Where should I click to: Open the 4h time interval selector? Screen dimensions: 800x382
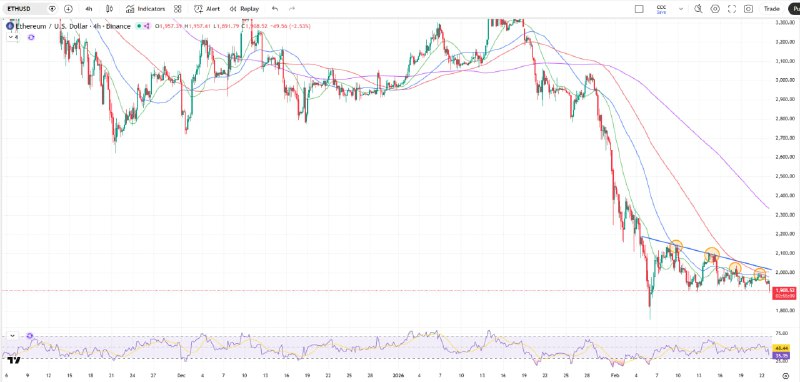(89, 9)
